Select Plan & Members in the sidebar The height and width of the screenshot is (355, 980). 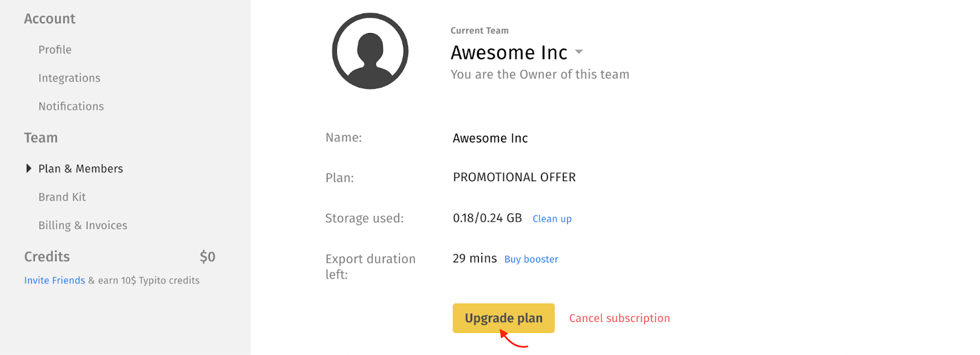pos(81,169)
